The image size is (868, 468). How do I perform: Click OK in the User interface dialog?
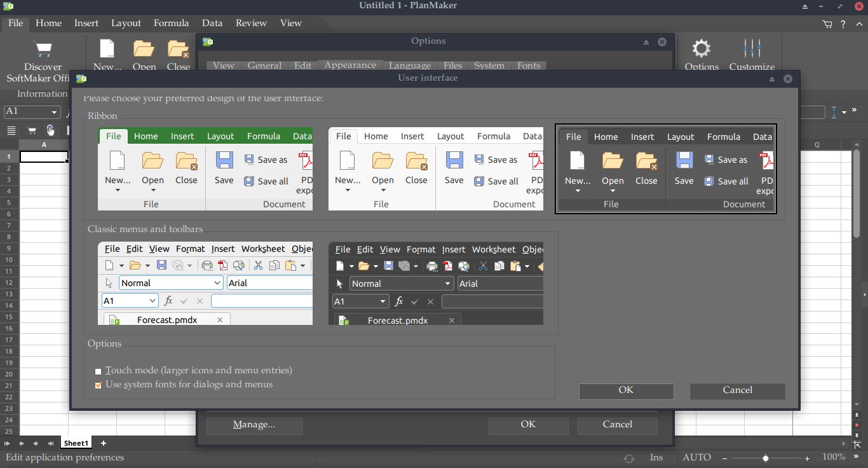(626, 390)
